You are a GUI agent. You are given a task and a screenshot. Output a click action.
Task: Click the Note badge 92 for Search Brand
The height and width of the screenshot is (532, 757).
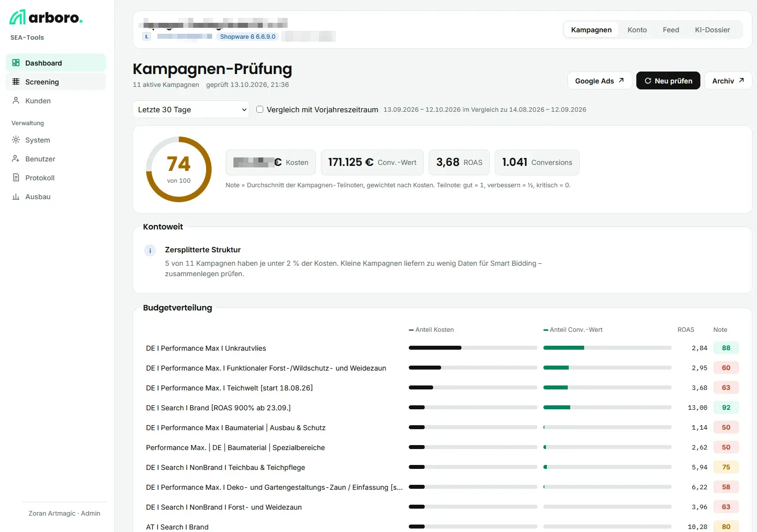726,408
